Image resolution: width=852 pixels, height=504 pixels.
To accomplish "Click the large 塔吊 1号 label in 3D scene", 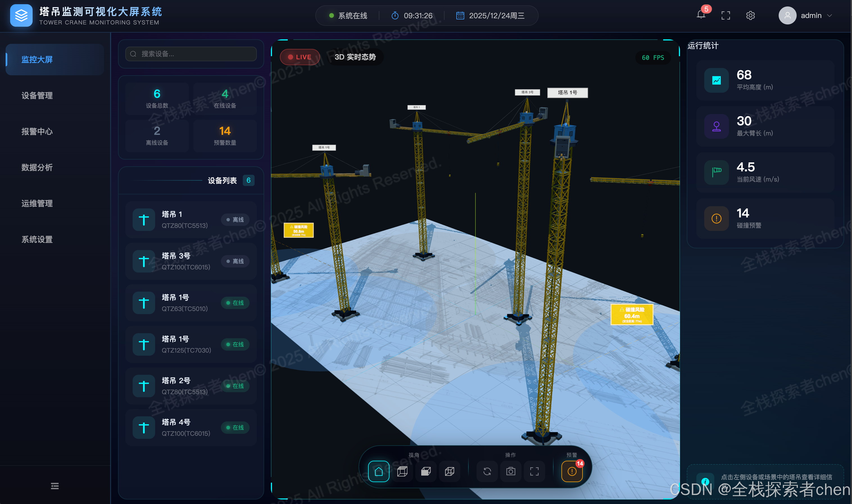I will pos(567,92).
